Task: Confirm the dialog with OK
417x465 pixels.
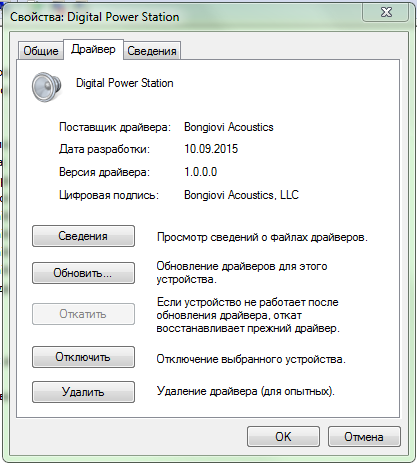Action: click(x=283, y=437)
